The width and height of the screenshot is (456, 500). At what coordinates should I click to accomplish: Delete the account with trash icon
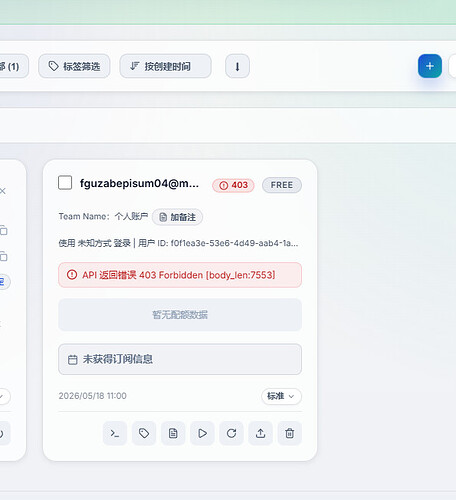pos(290,433)
